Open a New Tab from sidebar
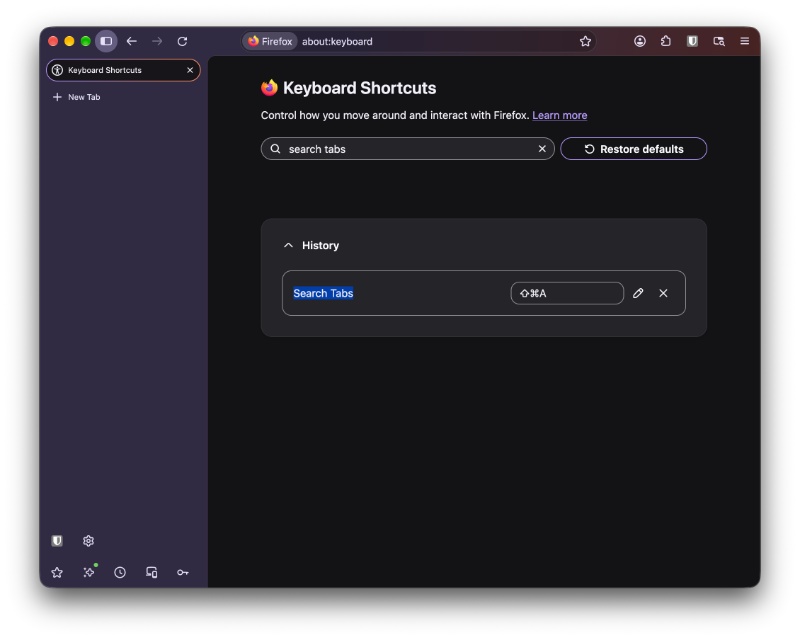Screen dimensions: 800x640 pyautogui.click(x=77, y=97)
